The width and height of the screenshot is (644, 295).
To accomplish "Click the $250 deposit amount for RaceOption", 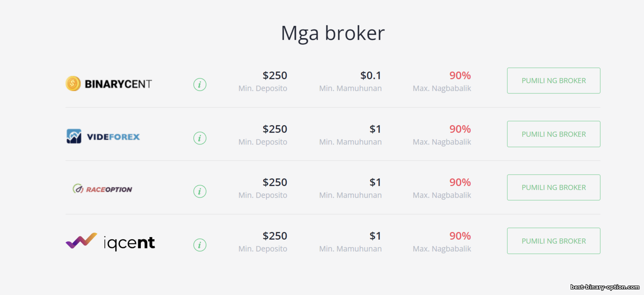I will pyautogui.click(x=275, y=183).
